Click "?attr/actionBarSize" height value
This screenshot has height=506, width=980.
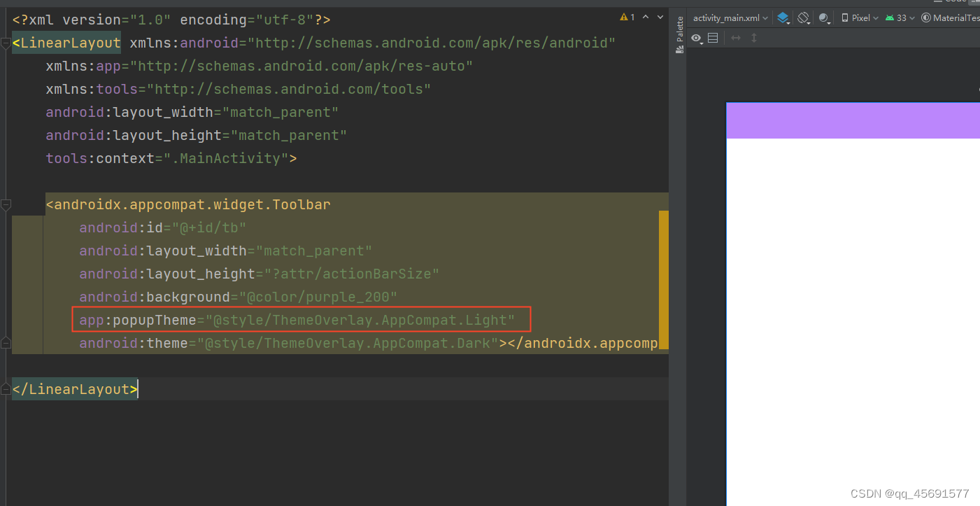(352, 274)
